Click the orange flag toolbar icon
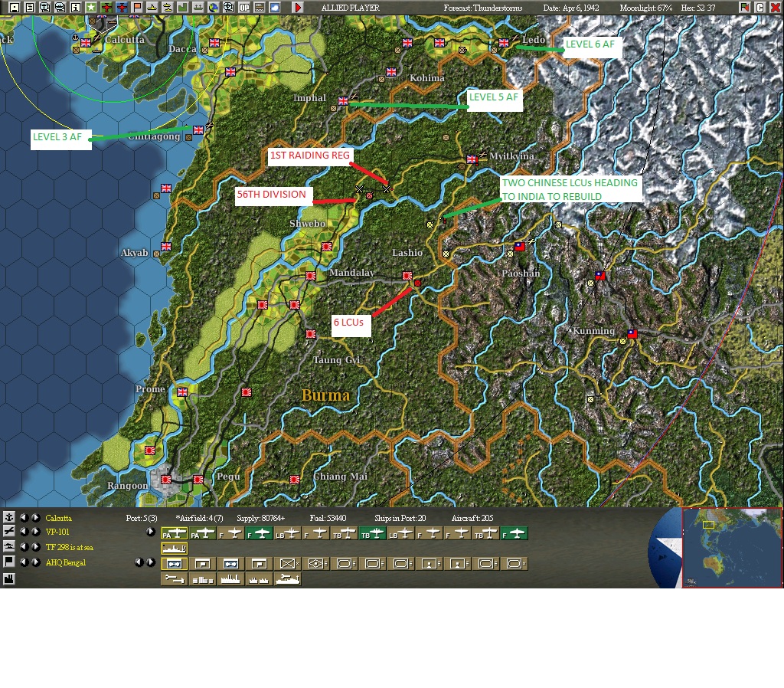This screenshot has width=784, height=688. pyautogui.click(x=137, y=8)
